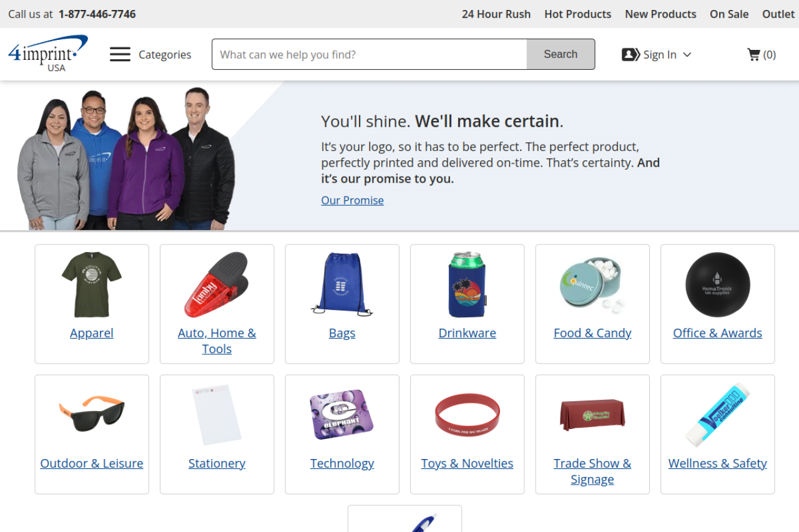Open the 24 Hour Rush menu item

(496, 14)
